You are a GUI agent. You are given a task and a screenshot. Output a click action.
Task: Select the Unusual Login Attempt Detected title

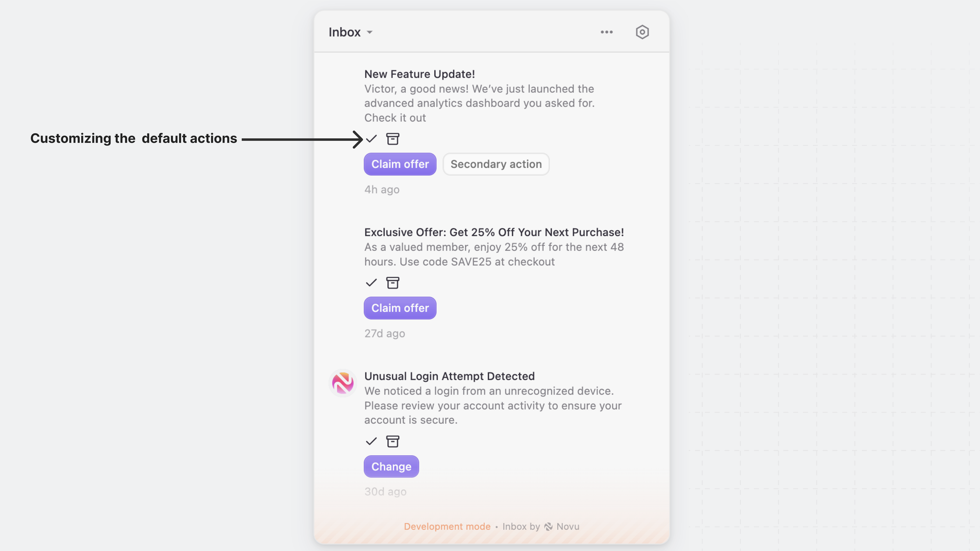pos(449,376)
